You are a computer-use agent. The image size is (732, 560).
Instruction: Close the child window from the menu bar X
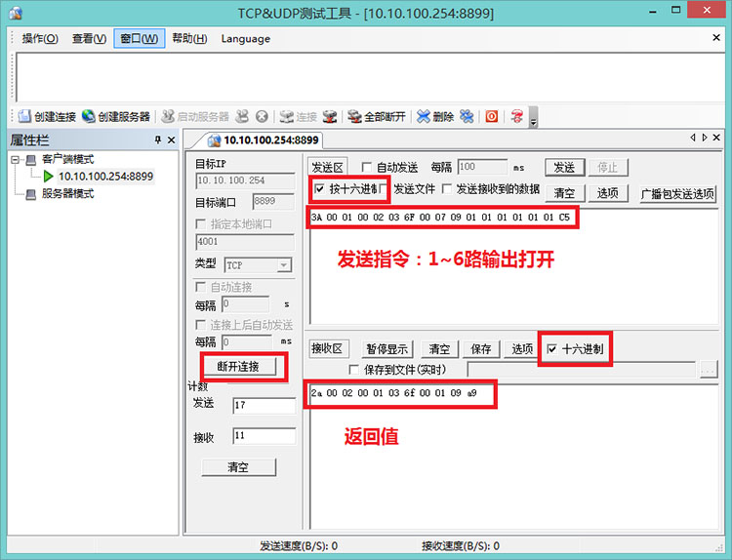click(716, 37)
